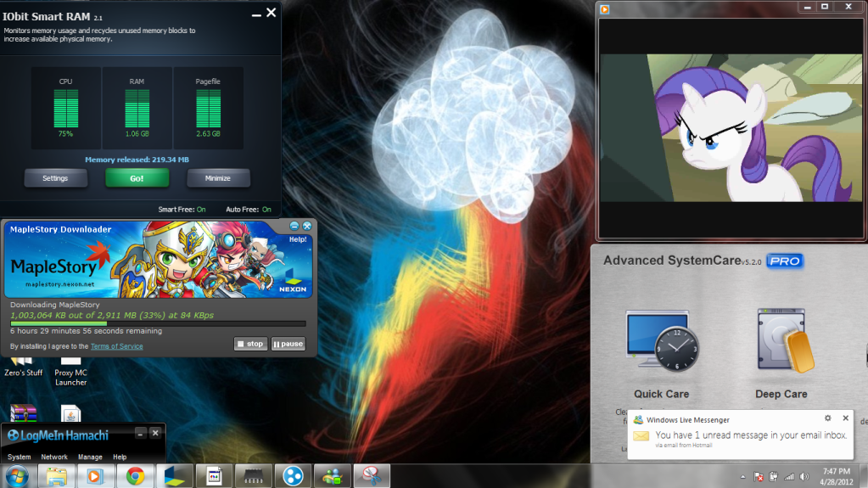Open Windows Live Messenger taskbar icon
Viewport: 868px width, 488px height.
click(332, 476)
